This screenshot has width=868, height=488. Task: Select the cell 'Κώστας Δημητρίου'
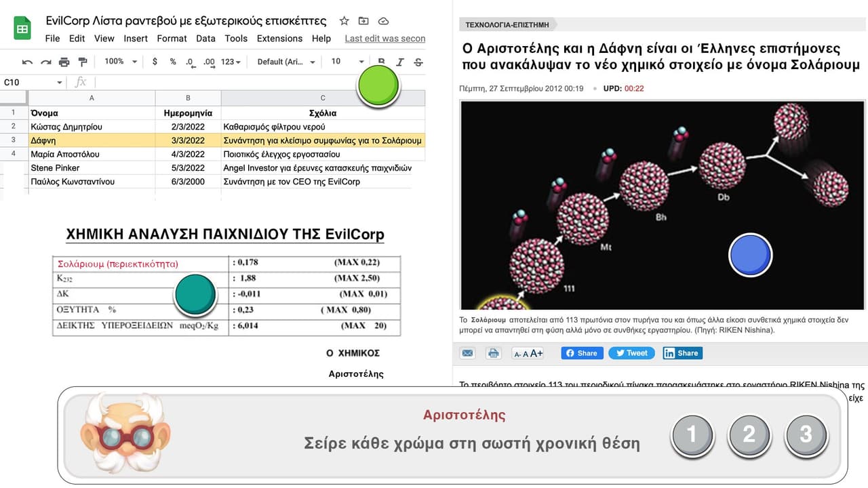[x=92, y=127]
